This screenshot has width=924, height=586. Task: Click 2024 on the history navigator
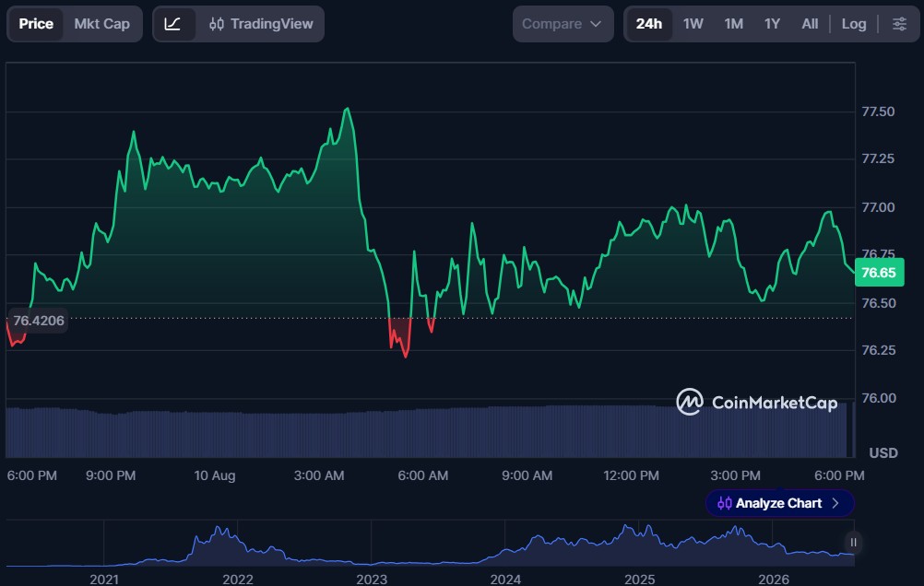click(505, 580)
